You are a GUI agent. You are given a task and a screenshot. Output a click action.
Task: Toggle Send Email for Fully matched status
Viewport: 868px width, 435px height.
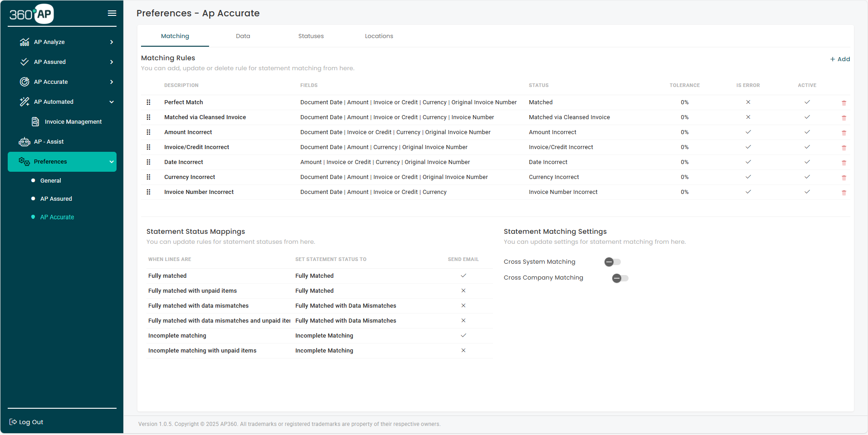coord(463,275)
